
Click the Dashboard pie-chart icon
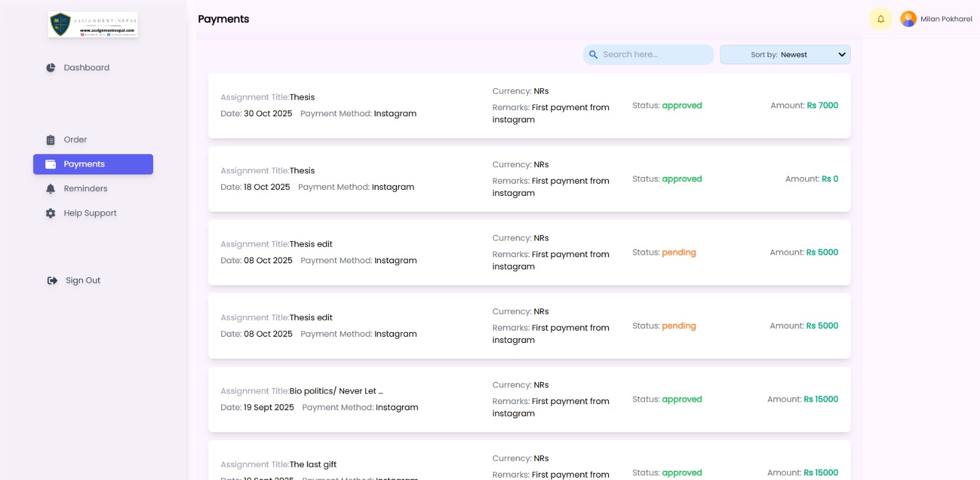pyautogui.click(x=51, y=67)
